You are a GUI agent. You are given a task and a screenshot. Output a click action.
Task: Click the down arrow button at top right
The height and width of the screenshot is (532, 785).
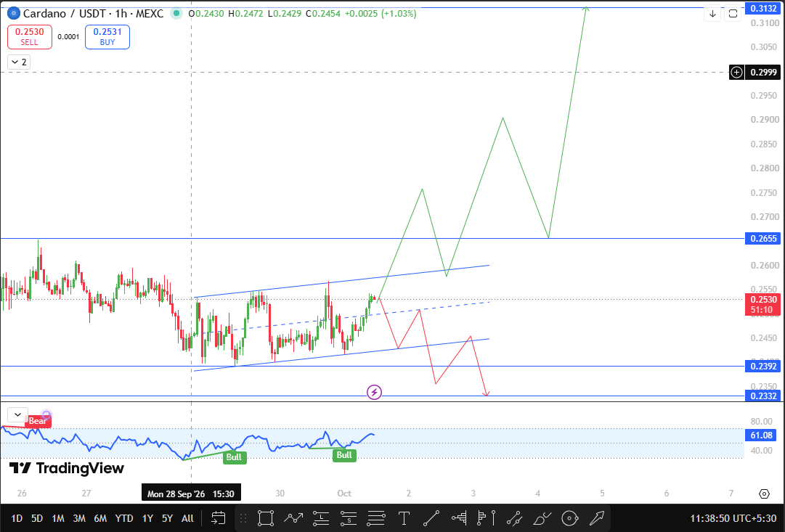pos(712,14)
